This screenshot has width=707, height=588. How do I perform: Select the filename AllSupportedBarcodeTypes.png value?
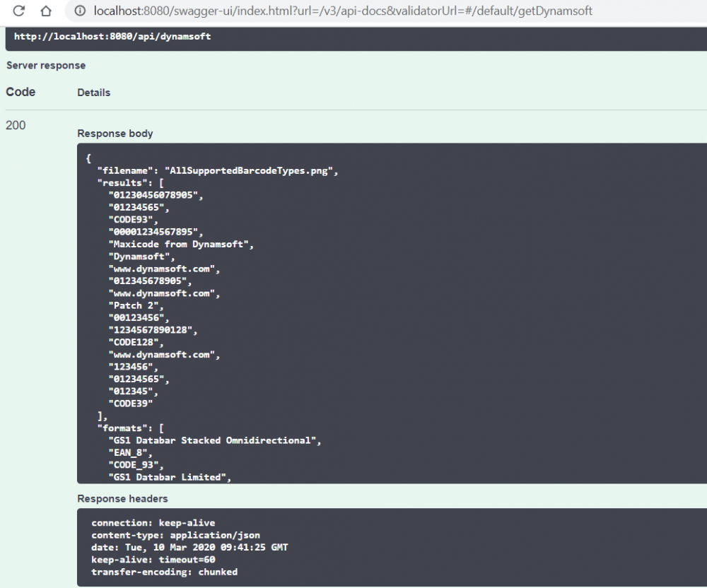[x=251, y=170]
